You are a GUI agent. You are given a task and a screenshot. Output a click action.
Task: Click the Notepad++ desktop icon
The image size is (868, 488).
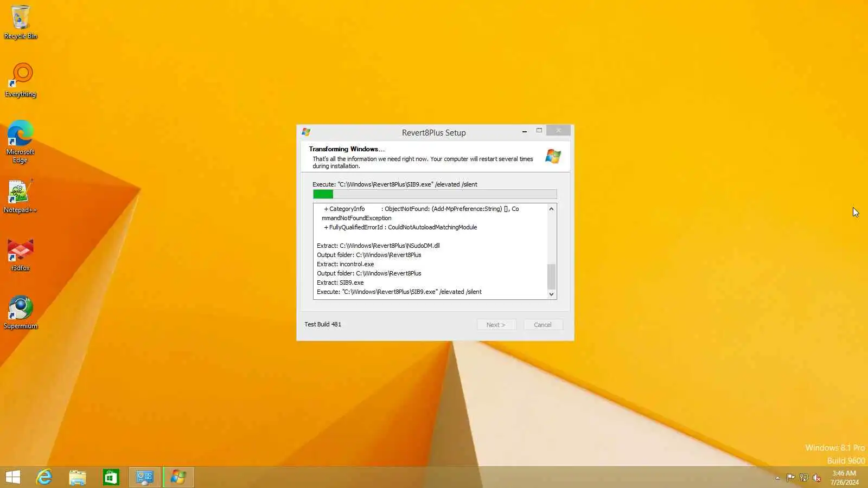click(x=21, y=196)
